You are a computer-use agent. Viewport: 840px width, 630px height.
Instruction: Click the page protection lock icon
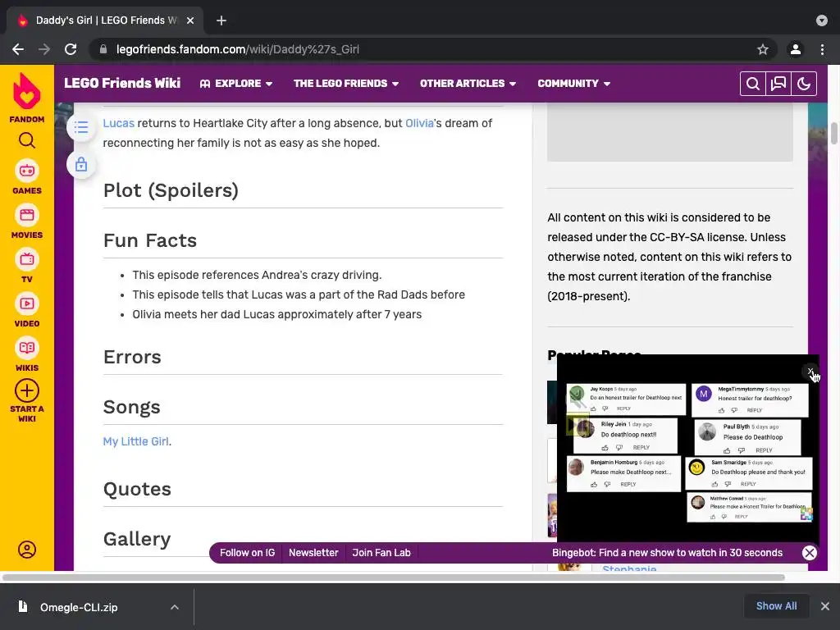(x=81, y=164)
